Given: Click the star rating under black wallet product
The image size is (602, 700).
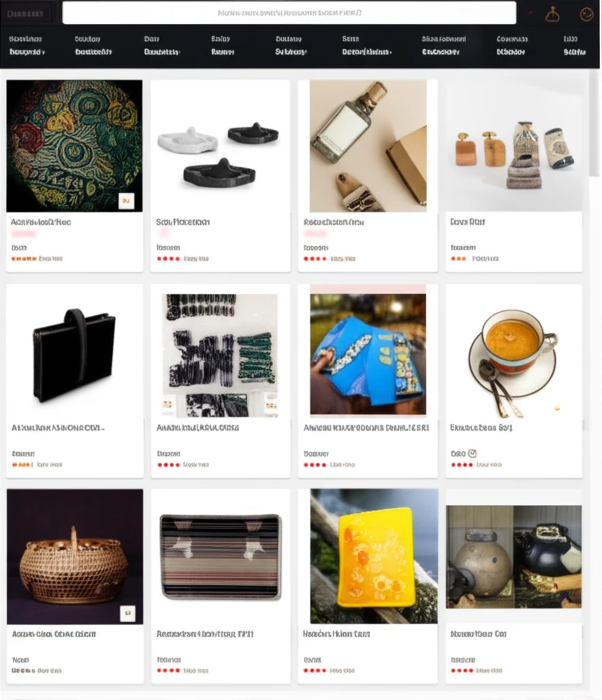Looking at the screenshot, I should pos(23,465).
